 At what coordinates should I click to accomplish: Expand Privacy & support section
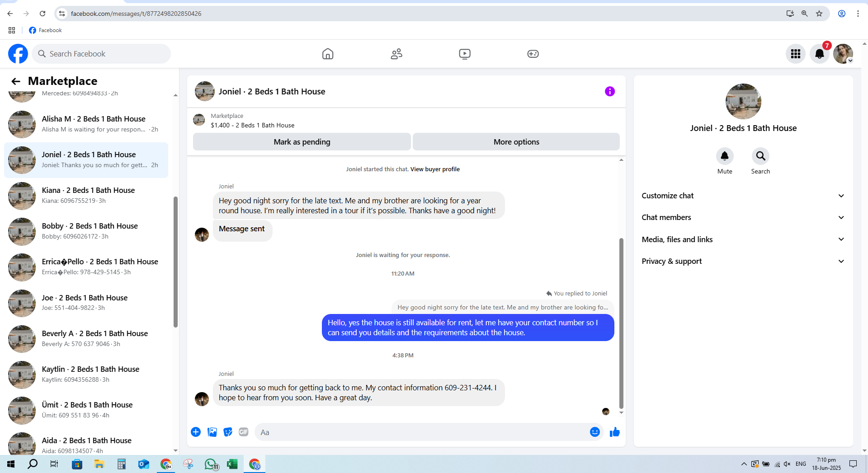pos(743,261)
